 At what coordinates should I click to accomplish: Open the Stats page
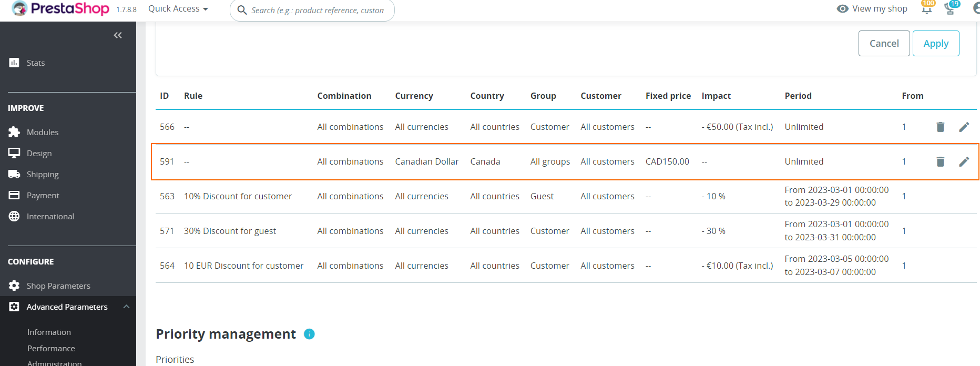[36, 63]
